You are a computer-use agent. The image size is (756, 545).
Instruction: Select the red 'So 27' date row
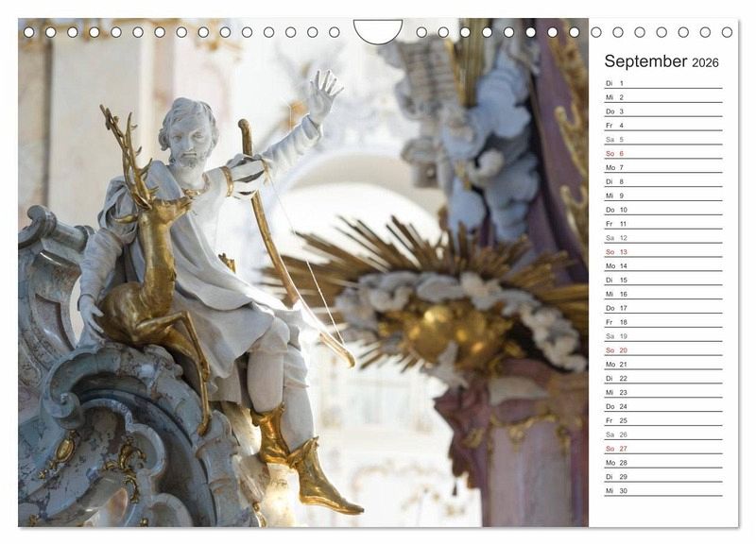click(x=663, y=449)
